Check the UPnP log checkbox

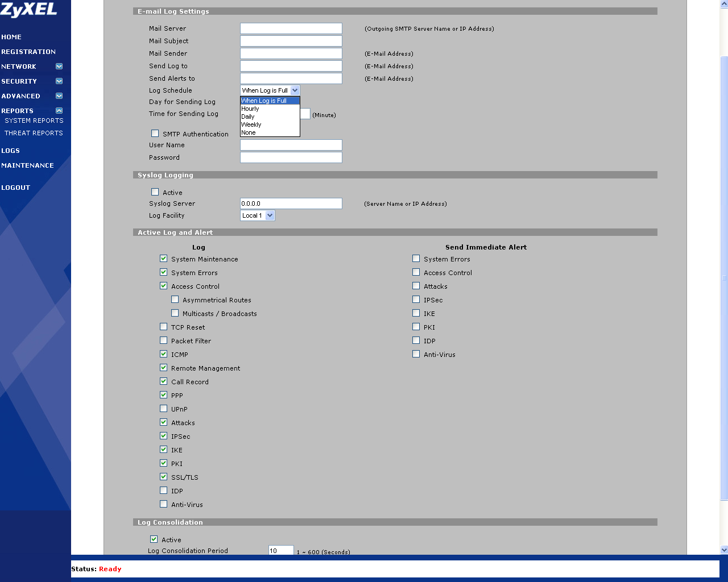[x=164, y=409]
